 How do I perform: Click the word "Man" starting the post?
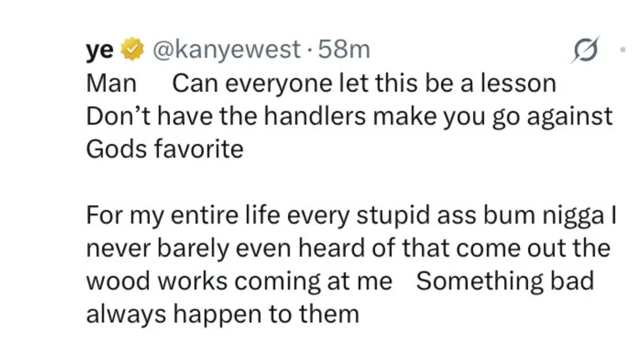[x=111, y=83]
